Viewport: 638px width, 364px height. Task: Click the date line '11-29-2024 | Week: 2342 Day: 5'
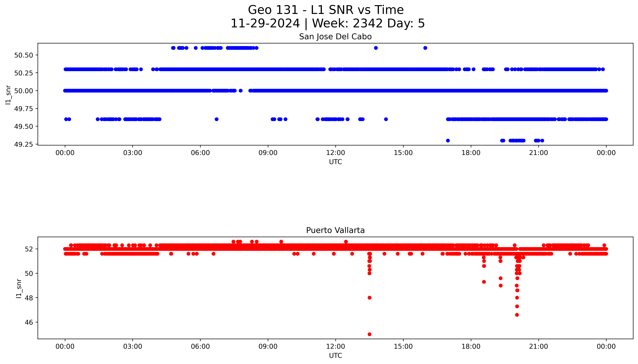pos(327,24)
